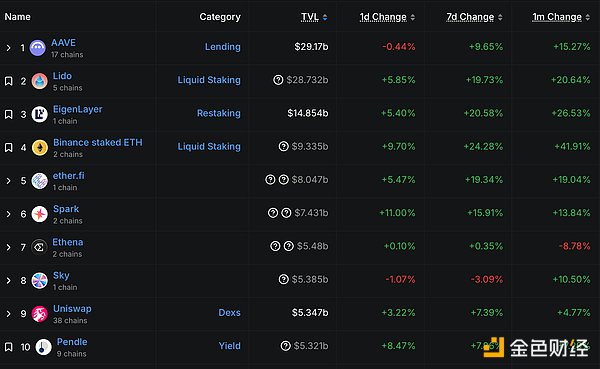The height and width of the screenshot is (369, 600).
Task: Click the Uniswap unicorn logo icon
Action: (39, 314)
